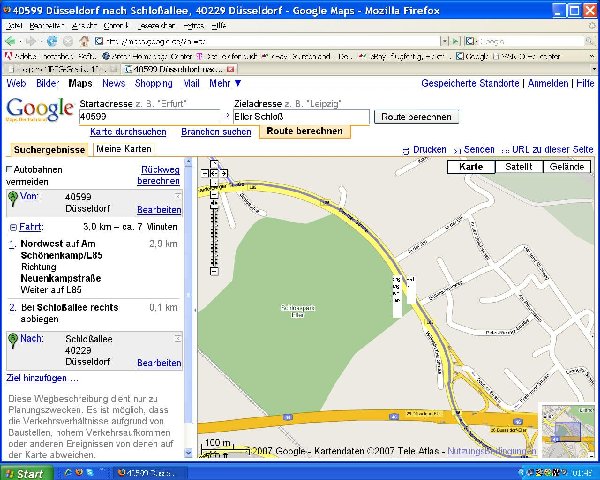Select the Branchen suchen tab
This screenshot has height=480, width=600.
[x=216, y=132]
